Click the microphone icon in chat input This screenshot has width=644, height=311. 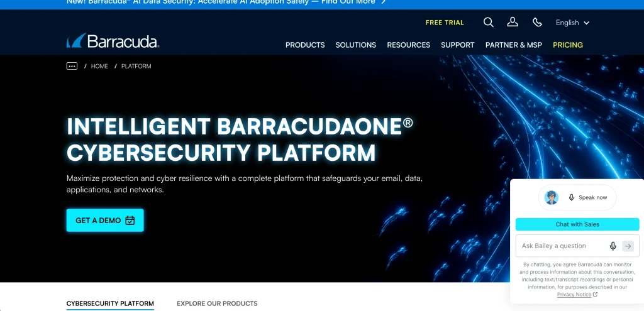click(613, 246)
